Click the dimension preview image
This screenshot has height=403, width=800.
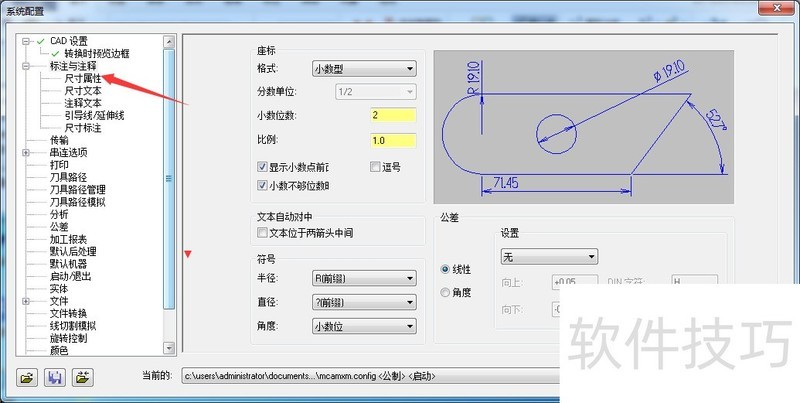pyautogui.click(x=584, y=127)
